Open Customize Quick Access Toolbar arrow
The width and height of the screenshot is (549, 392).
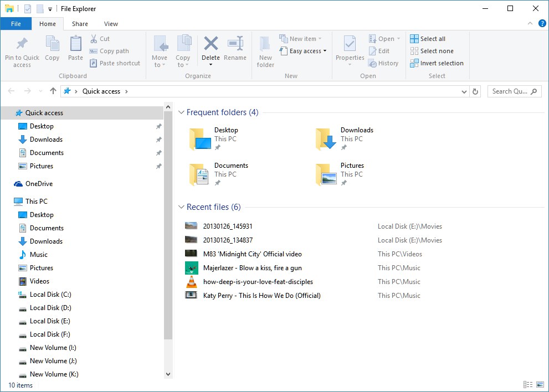click(50, 9)
